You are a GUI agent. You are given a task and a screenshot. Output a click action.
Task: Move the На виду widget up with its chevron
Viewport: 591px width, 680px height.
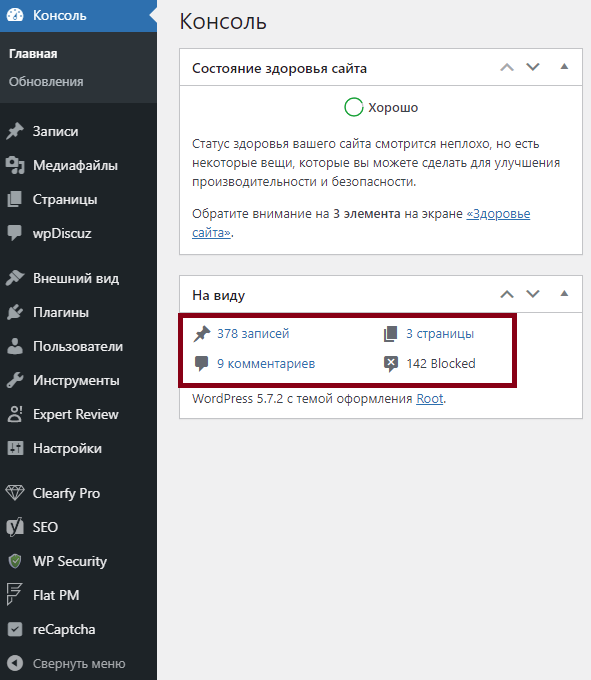(x=506, y=294)
